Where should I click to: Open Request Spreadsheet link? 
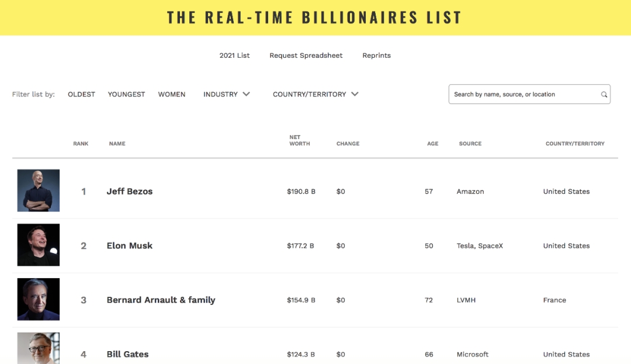(306, 56)
